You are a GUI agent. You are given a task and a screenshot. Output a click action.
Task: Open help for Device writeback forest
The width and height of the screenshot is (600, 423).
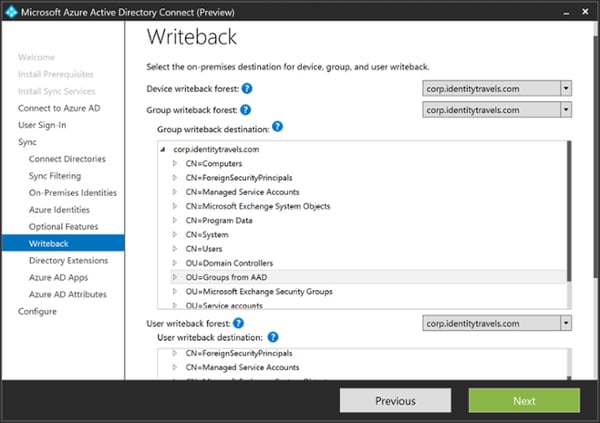(x=247, y=88)
